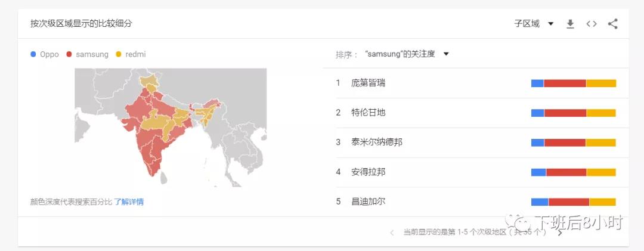
Task: Click the blue Oppo legend dot
Action: (33, 54)
